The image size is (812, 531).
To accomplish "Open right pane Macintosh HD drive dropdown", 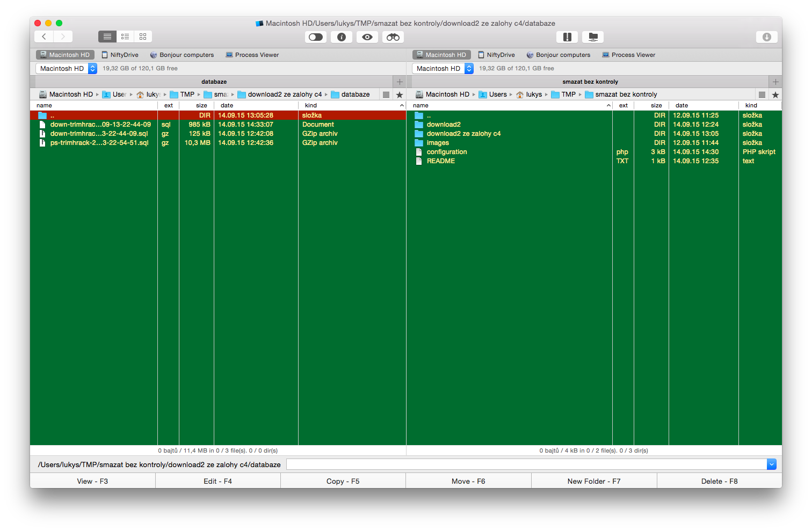I will click(x=443, y=68).
